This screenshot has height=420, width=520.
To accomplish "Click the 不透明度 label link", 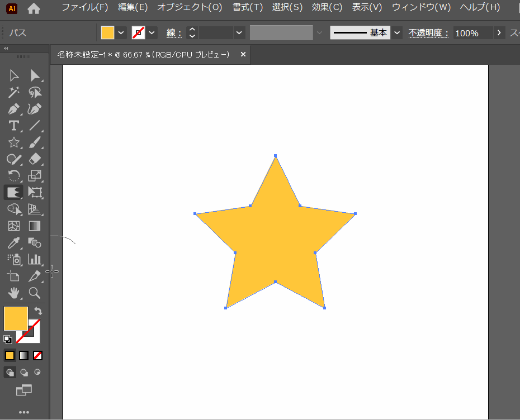I will pos(428,33).
